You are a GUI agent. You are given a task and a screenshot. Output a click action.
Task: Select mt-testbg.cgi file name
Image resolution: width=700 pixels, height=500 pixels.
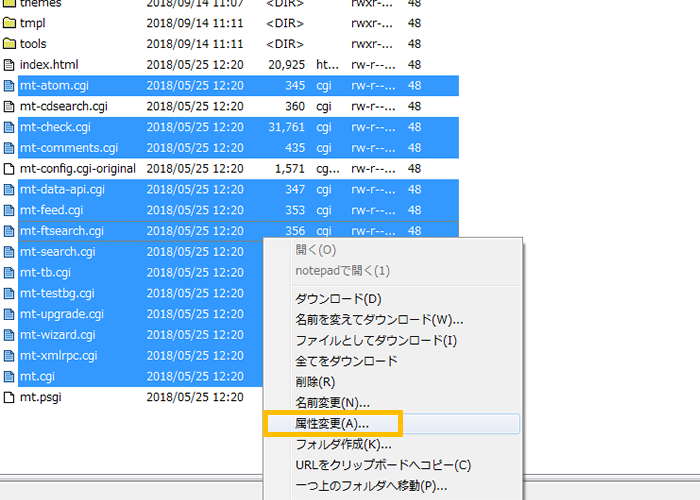pyautogui.click(x=57, y=293)
